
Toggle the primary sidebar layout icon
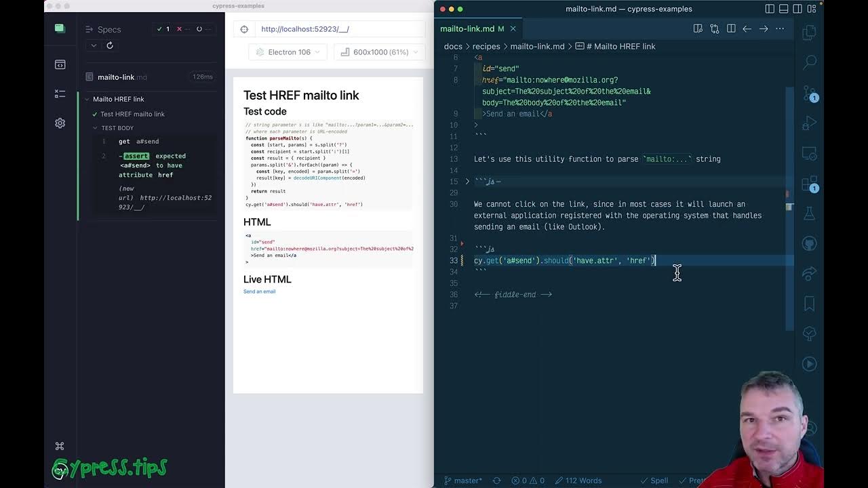[770, 9]
